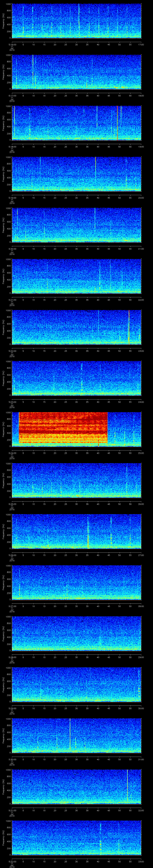This screenshot has width=153, height=868.
Task: Click the red broadband burst in the 5:24:00 spectrogram
Action: tap(63, 427)
